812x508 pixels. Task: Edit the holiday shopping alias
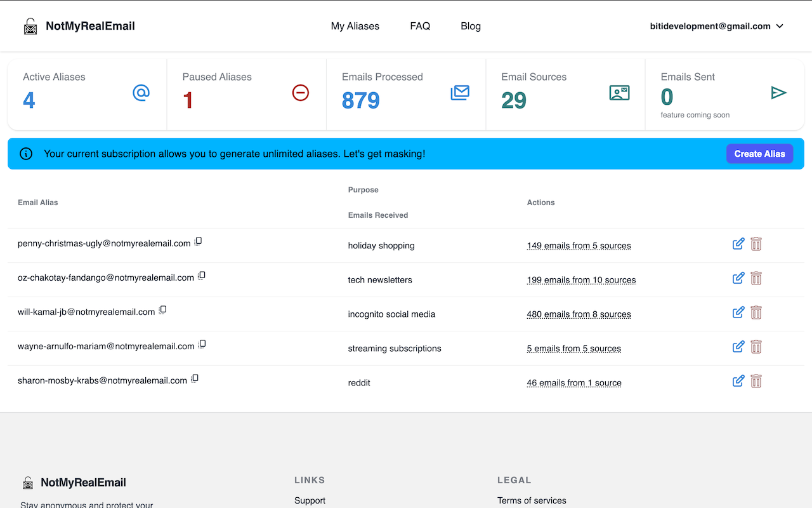(x=738, y=244)
